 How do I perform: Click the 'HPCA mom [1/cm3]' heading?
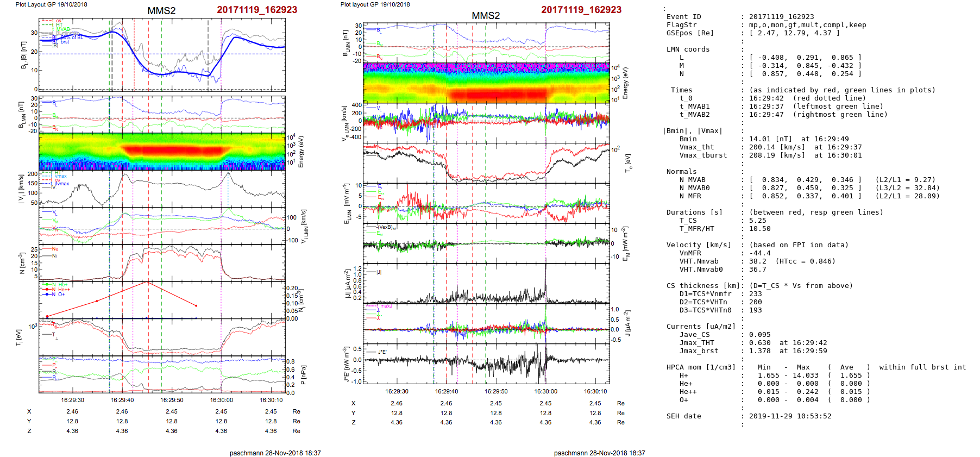[x=701, y=367]
